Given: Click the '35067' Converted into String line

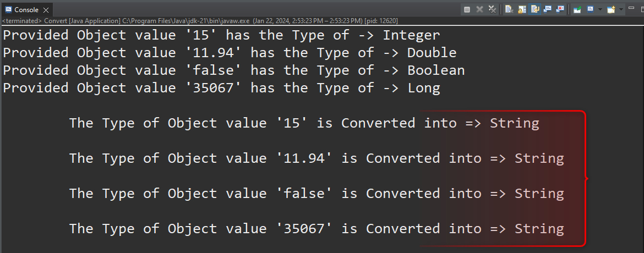Looking at the screenshot, I should pos(316,229).
